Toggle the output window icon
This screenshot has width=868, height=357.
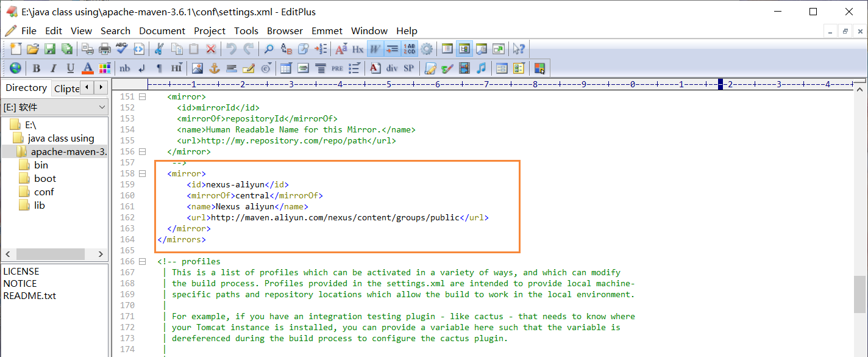pos(482,49)
